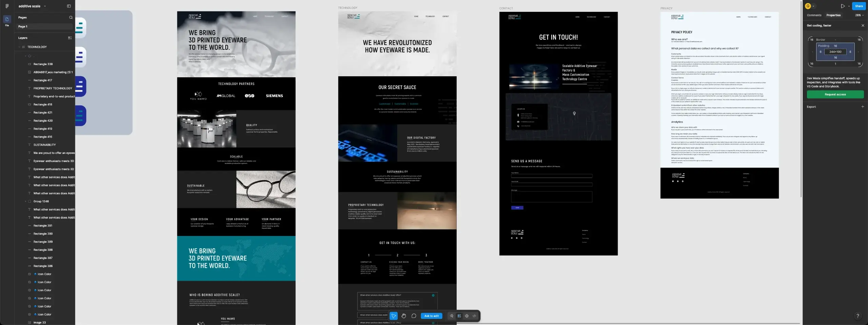Switch to Dev Mode code icon

[474, 316]
